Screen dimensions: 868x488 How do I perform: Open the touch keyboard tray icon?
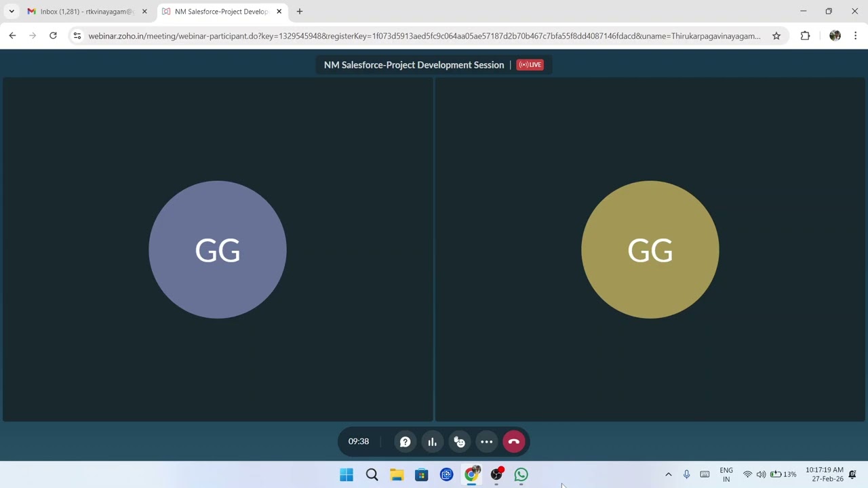tap(705, 474)
